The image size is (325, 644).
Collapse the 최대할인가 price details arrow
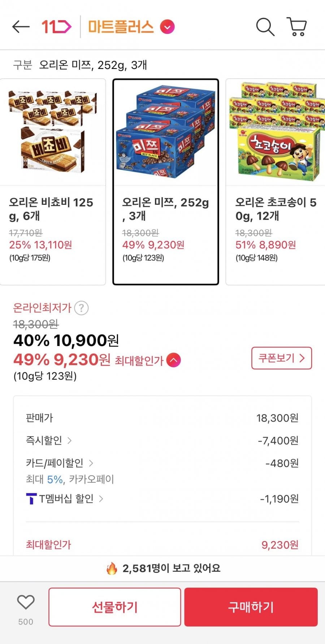pyautogui.click(x=174, y=360)
